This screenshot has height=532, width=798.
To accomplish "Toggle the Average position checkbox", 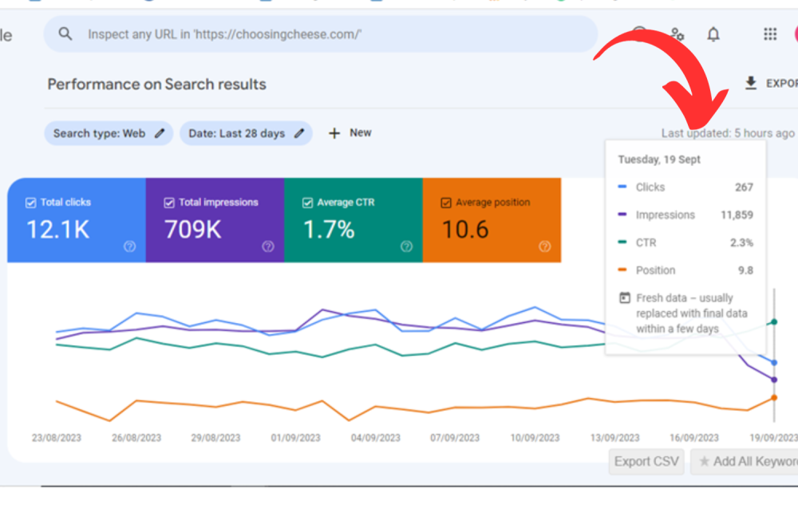I will tap(446, 203).
